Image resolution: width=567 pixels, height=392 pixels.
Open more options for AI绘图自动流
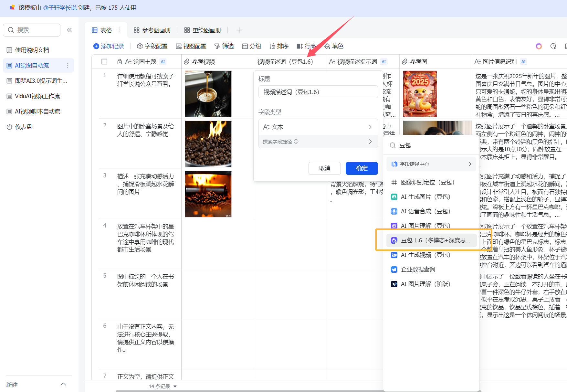68,66
